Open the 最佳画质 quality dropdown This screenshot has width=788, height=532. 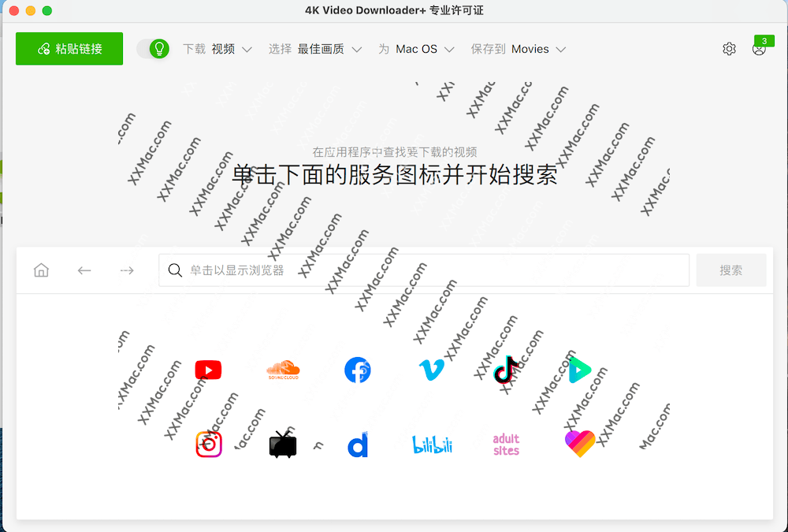[325, 48]
